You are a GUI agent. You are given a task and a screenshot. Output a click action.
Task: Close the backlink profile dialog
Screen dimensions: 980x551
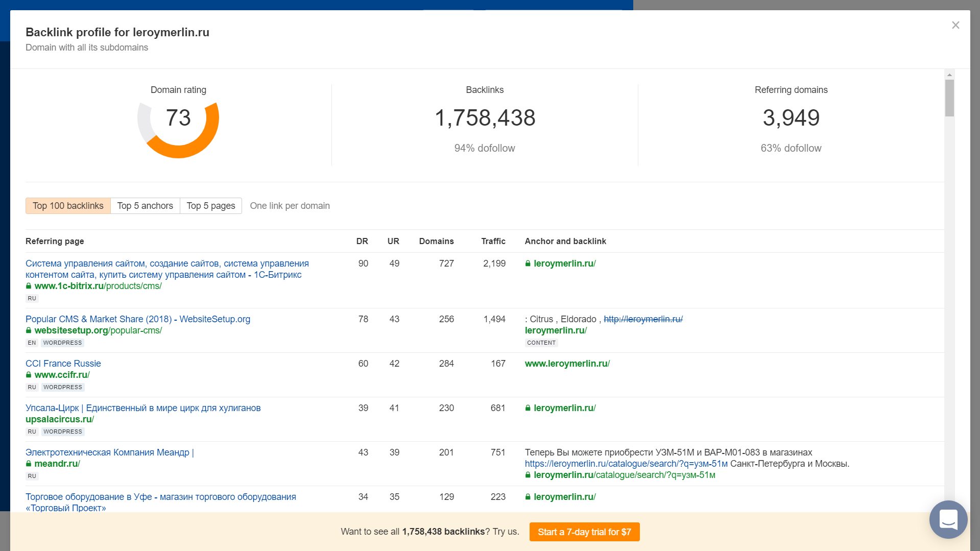[x=955, y=25]
